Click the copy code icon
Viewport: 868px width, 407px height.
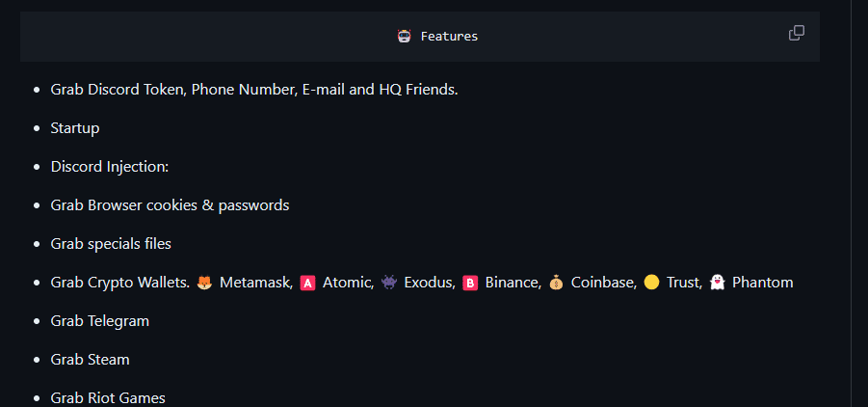(x=797, y=34)
